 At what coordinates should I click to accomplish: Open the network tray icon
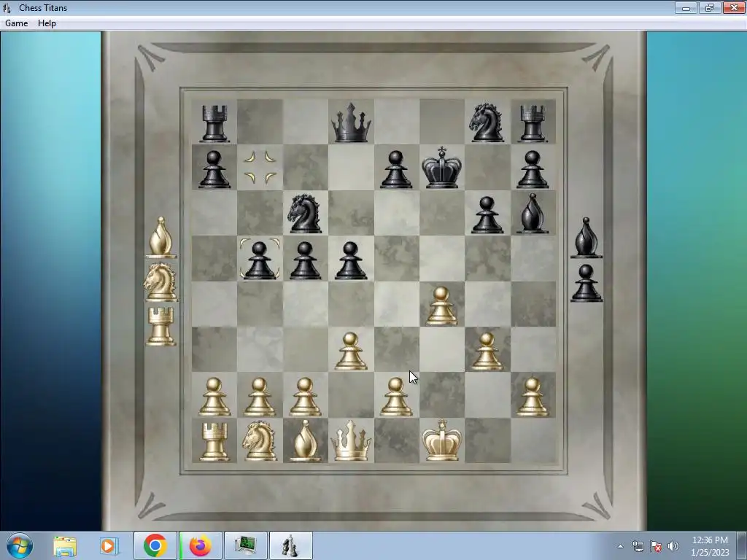(638, 546)
